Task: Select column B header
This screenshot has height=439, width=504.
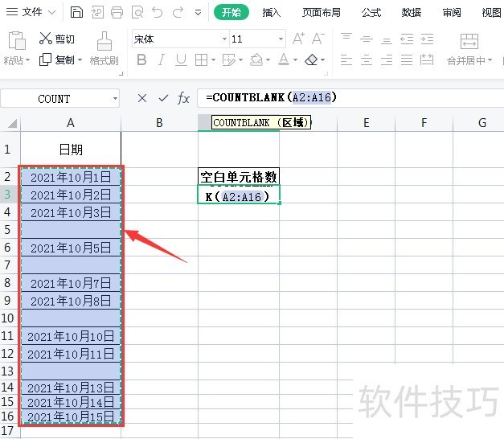Action: click(159, 123)
